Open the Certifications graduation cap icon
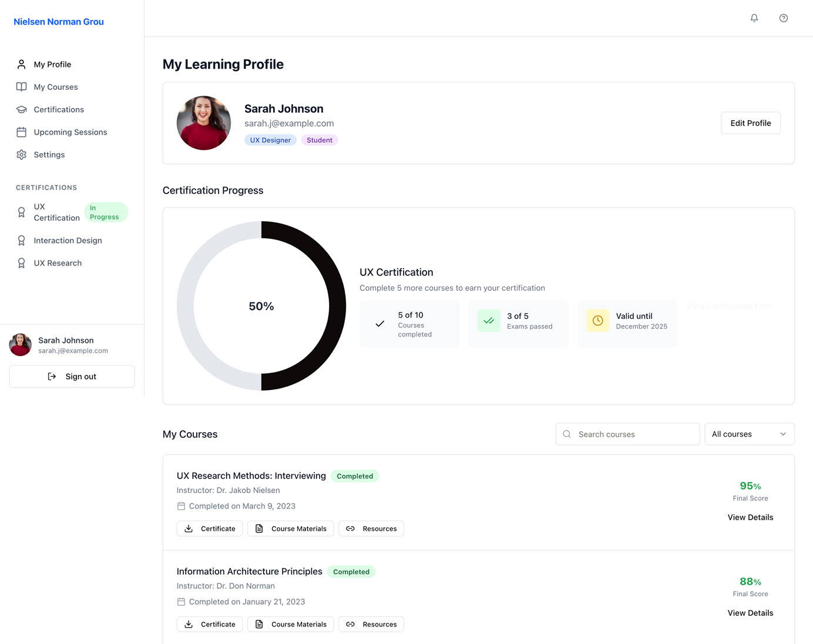The image size is (813, 644). pos(21,109)
